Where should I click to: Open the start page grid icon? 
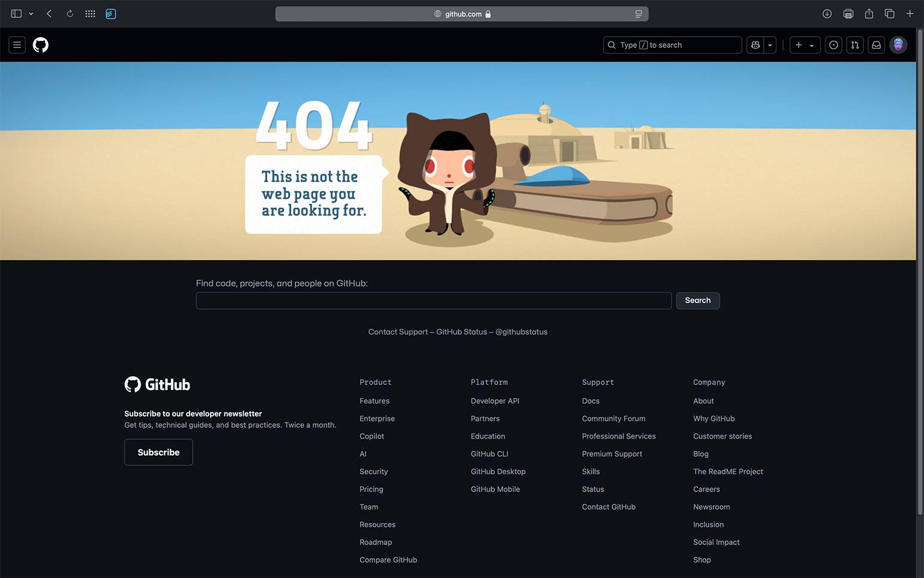click(x=90, y=14)
